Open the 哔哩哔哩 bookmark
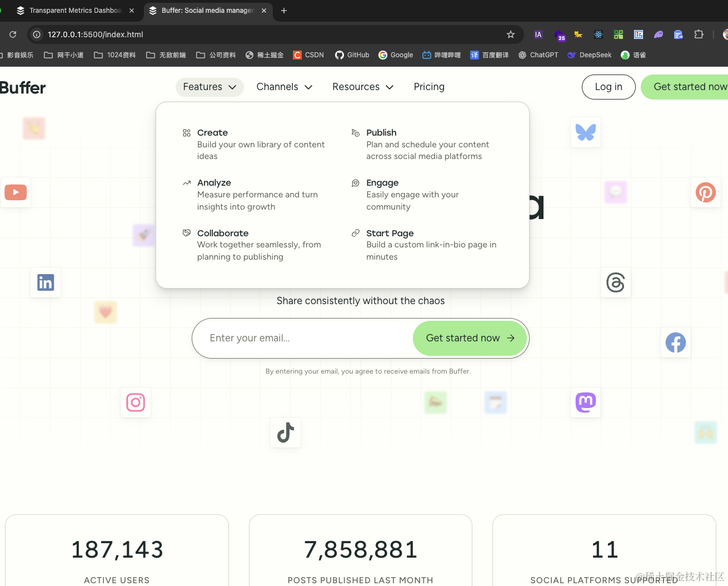The width and height of the screenshot is (728, 586). tap(442, 55)
